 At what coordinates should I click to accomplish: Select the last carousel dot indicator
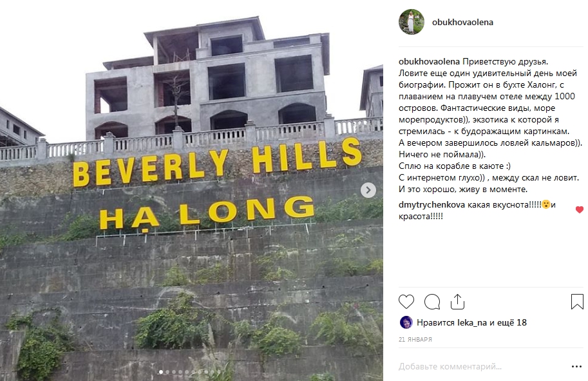tap(219, 372)
